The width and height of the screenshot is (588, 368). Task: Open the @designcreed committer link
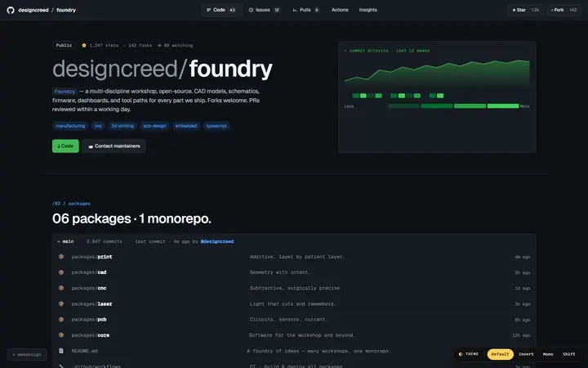217,241
